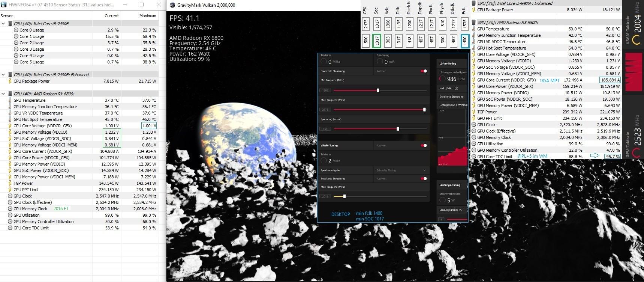Toggle Erweiterte Steuerung switch below Speicherzeitgabe
This screenshot has width=644, height=282.
pos(424,178)
